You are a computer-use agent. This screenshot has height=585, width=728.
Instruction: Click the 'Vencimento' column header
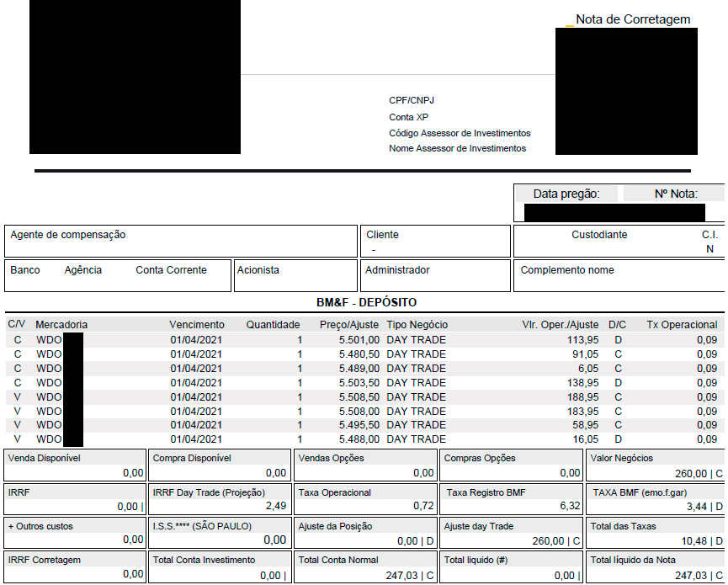(196, 325)
